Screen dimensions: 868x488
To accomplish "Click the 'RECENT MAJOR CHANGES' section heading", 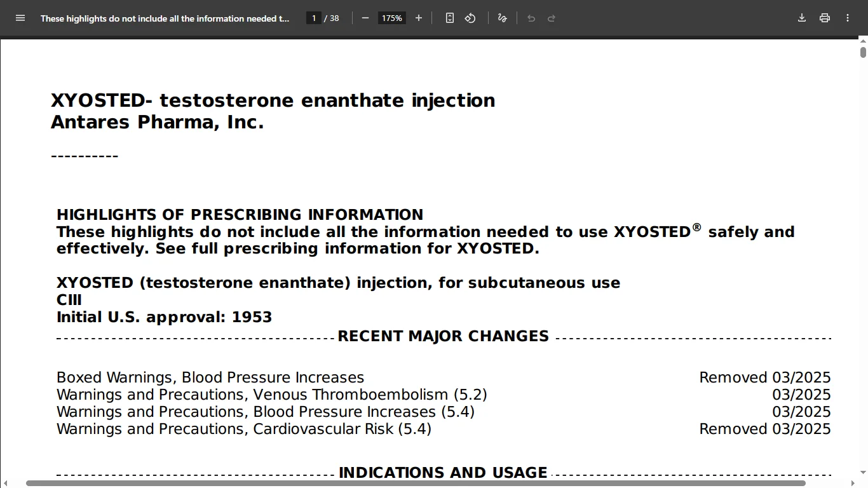I will coord(444,336).
